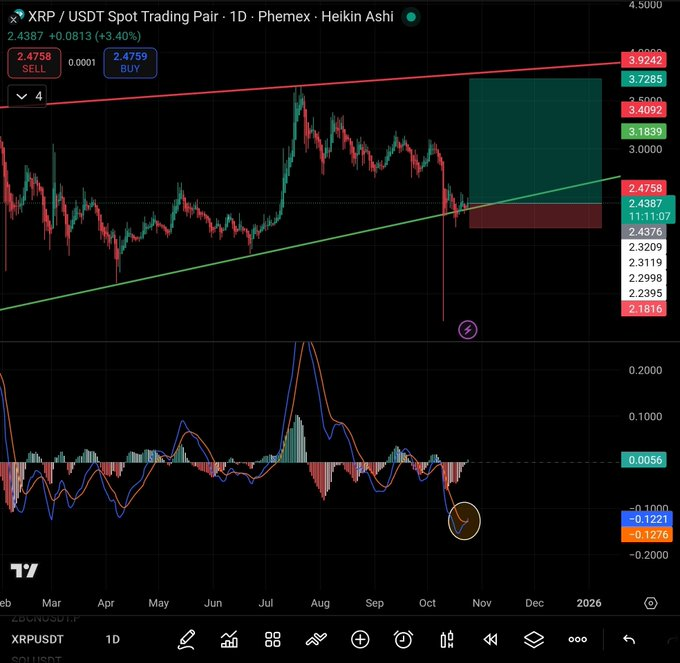Open the layout grid templates icon

(273, 639)
